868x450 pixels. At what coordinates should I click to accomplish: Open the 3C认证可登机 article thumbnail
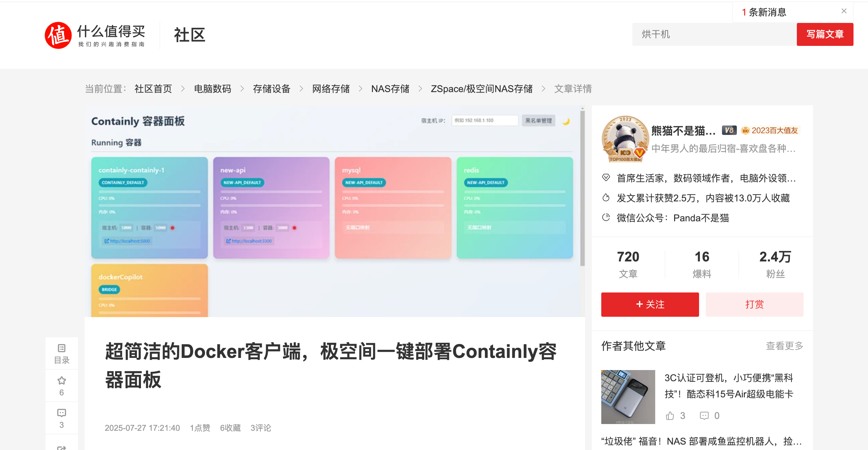[x=628, y=397]
